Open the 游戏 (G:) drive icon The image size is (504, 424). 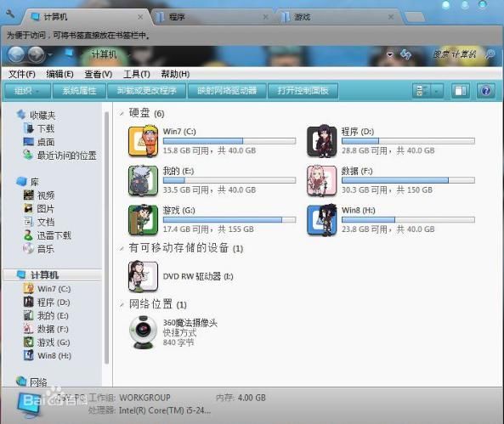pyautogui.click(x=144, y=220)
